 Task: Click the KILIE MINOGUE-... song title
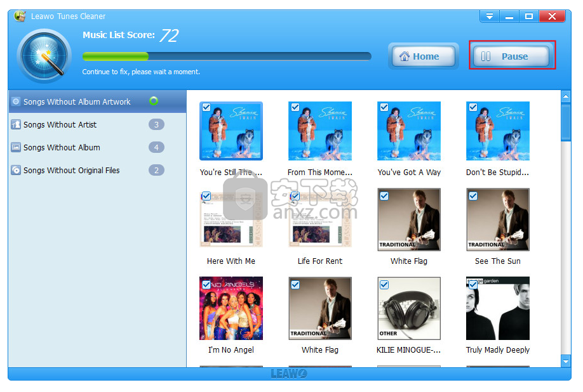(x=408, y=350)
